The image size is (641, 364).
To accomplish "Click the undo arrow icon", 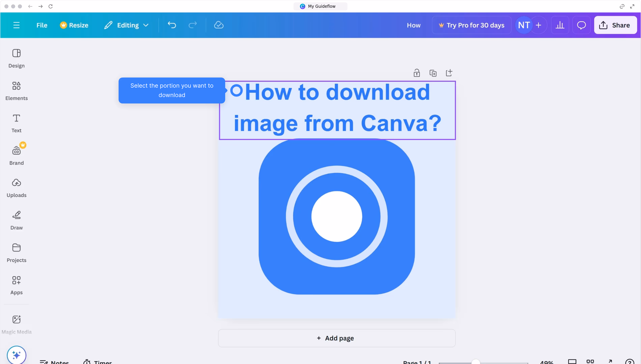I will [x=172, y=25].
